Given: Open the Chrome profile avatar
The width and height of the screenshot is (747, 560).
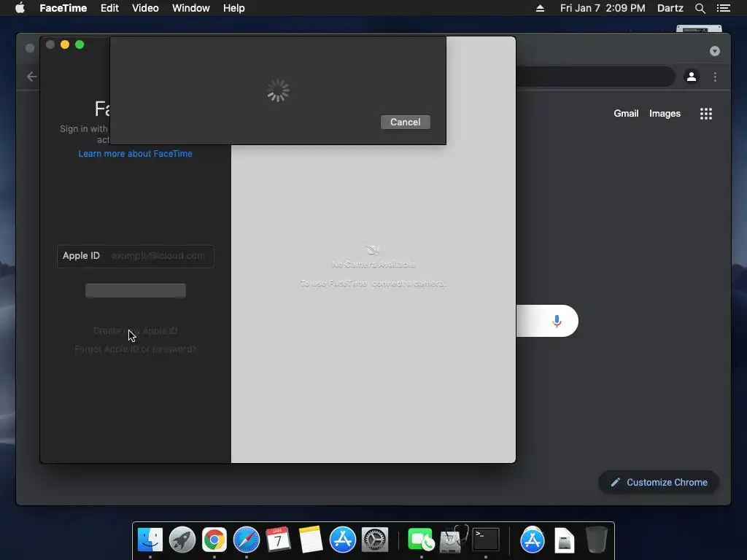Looking at the screenshot, I should (692, 77).
